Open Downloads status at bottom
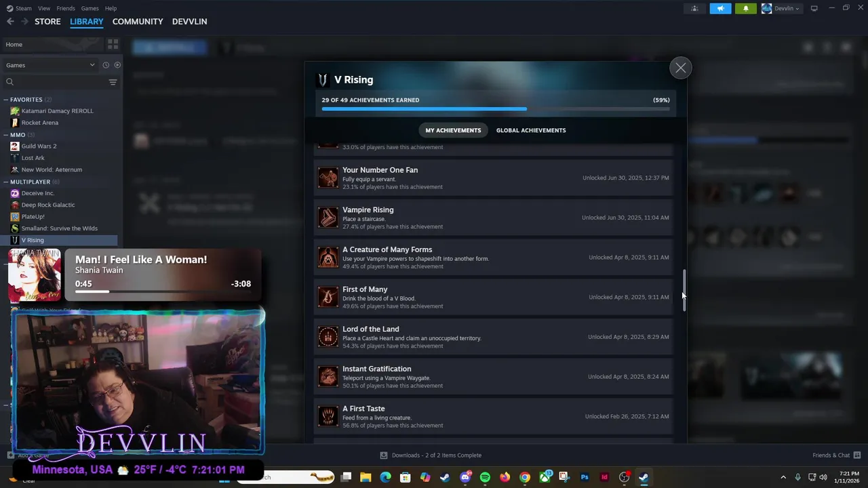868x488 pixels. 431,455
